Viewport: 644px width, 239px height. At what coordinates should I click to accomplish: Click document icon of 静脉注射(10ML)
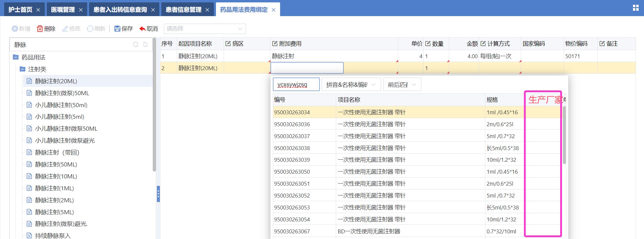[x=29, y=176]
